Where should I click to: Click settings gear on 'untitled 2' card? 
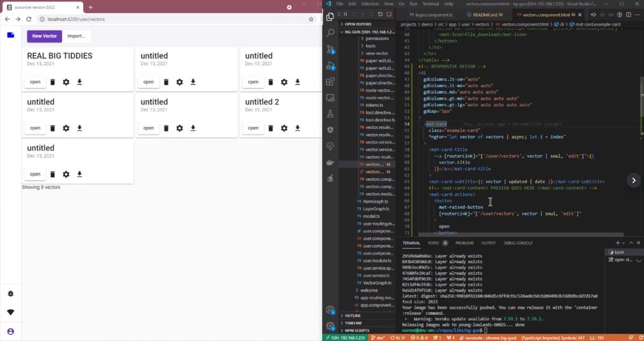(284, 128)
